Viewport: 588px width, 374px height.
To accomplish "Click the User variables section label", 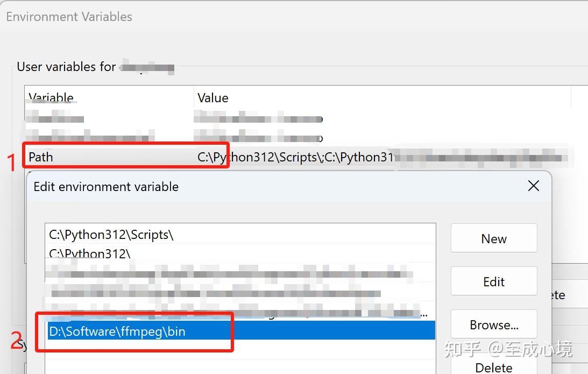I will pyautogui.click(x=66, y=67).
